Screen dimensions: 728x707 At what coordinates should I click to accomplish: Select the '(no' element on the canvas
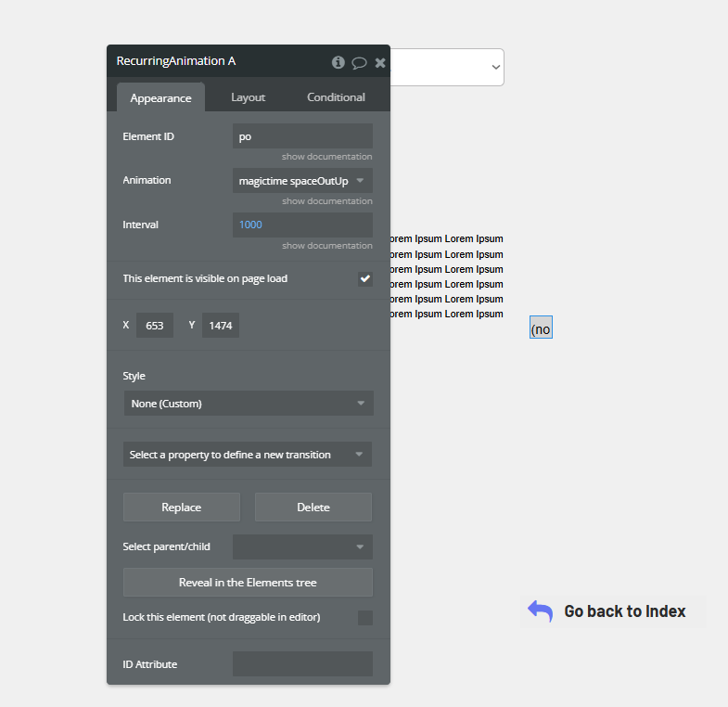click(541, 327)
